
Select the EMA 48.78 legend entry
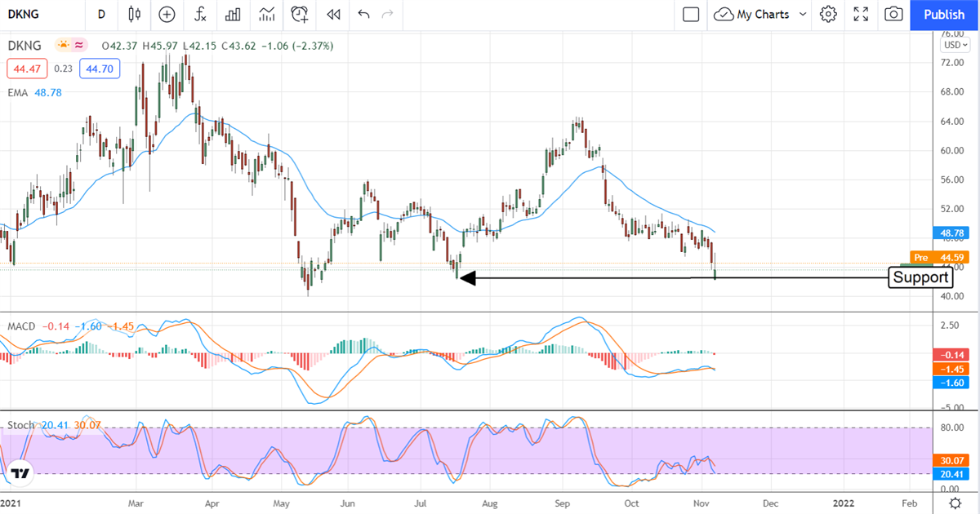[33, 93]
